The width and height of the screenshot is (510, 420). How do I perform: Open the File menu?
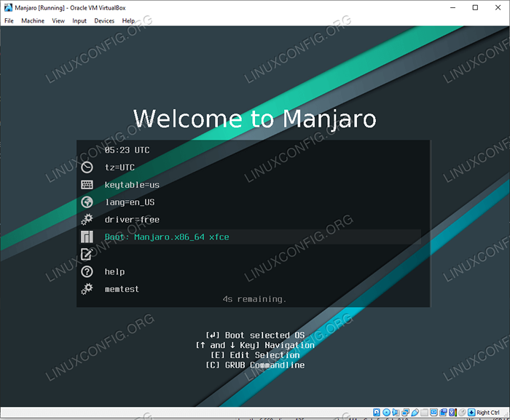[9, 21]
